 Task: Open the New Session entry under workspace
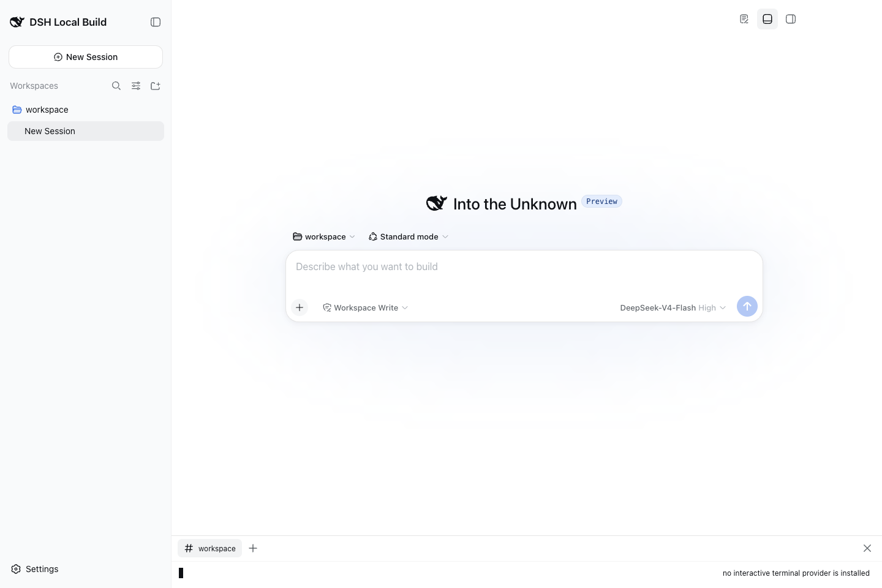point(86,131)
